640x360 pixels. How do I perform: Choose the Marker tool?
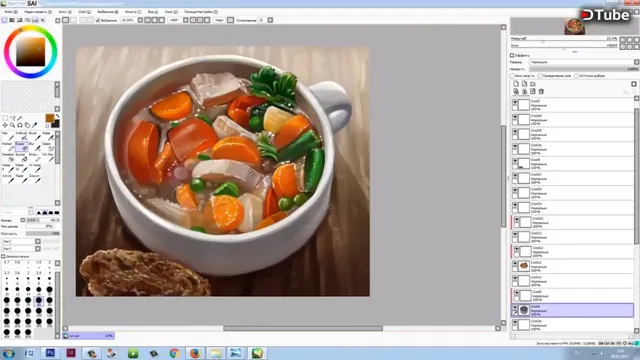(9, 147)
